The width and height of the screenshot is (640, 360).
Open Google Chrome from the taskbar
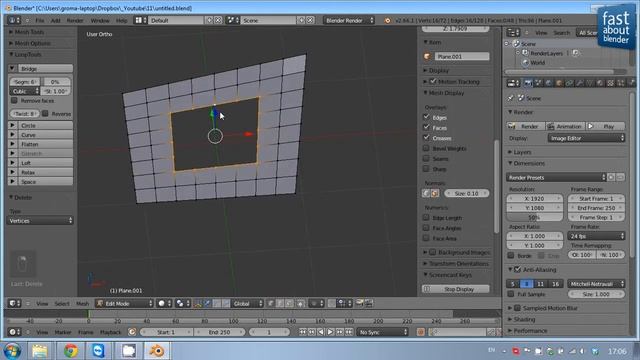[71, 350]
